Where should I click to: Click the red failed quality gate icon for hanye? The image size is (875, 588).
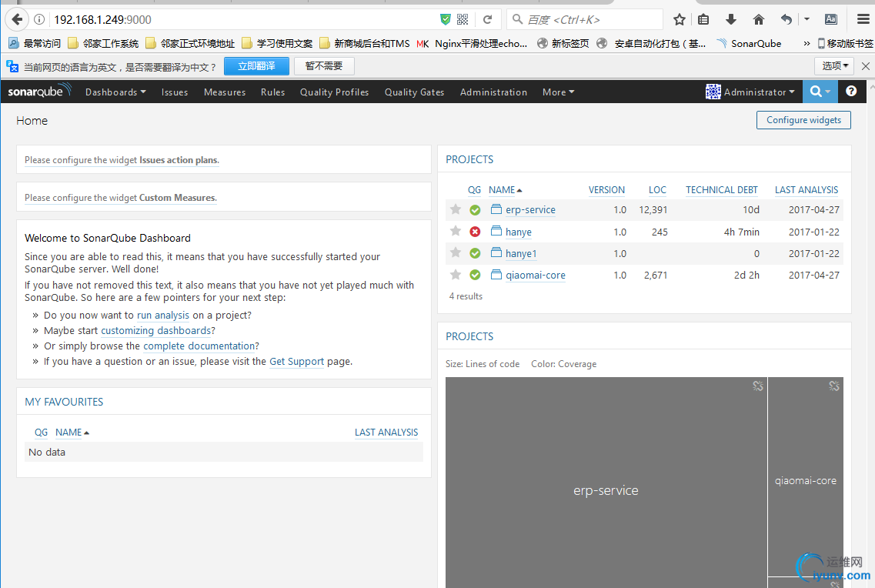[x=475, y=232]
